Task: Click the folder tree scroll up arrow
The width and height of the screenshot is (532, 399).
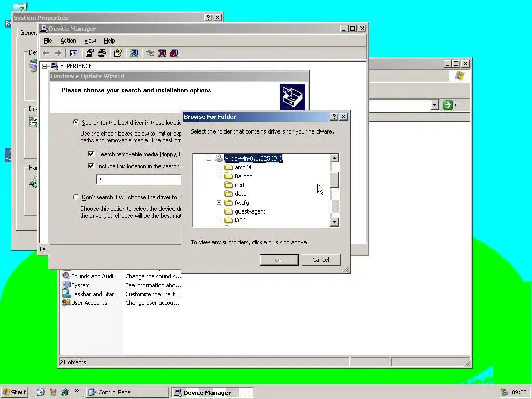Action: [334, 158]
